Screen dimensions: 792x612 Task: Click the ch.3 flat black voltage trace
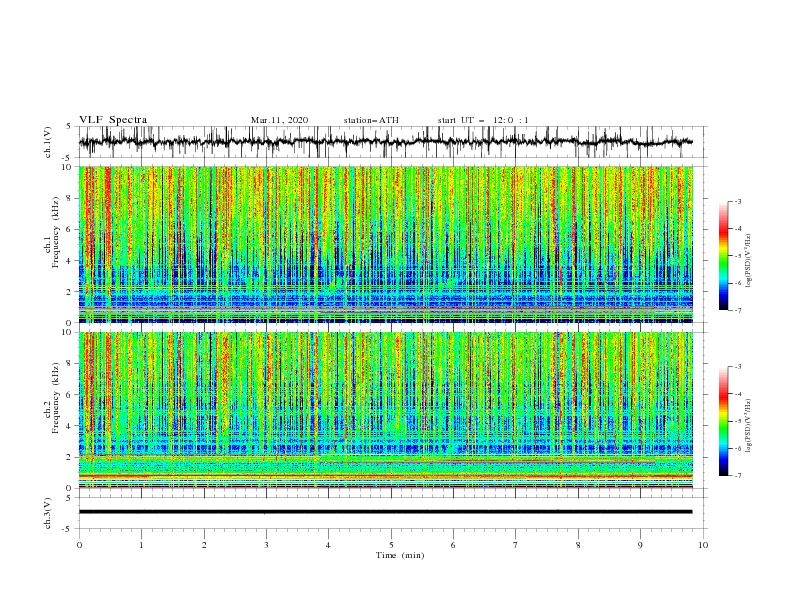coord(386,512)
